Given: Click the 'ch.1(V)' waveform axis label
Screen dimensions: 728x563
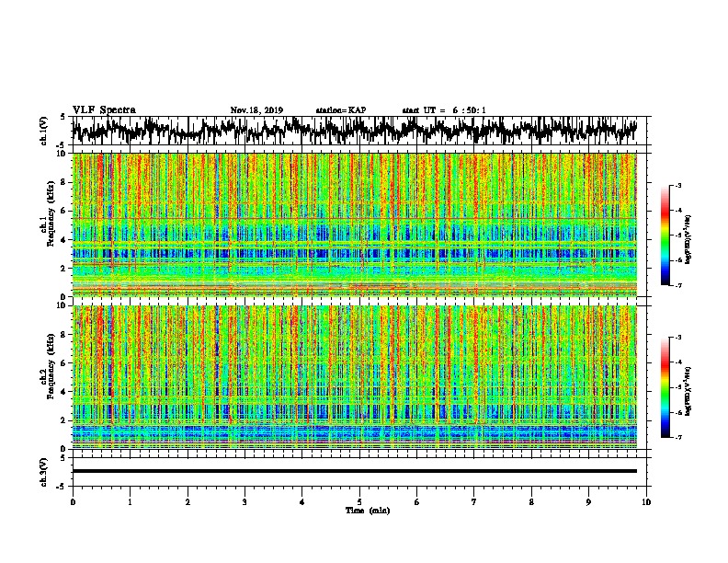Looking at the screenshot, I should [44, 131].
